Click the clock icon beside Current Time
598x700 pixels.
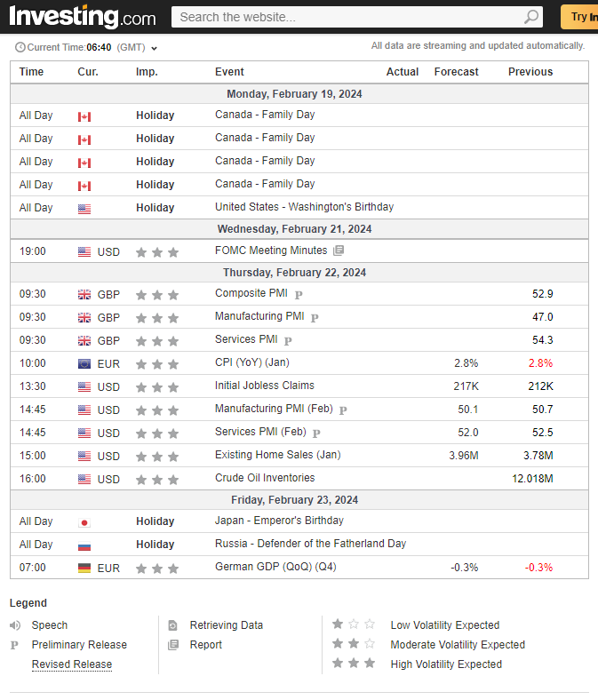pos(20,47)
